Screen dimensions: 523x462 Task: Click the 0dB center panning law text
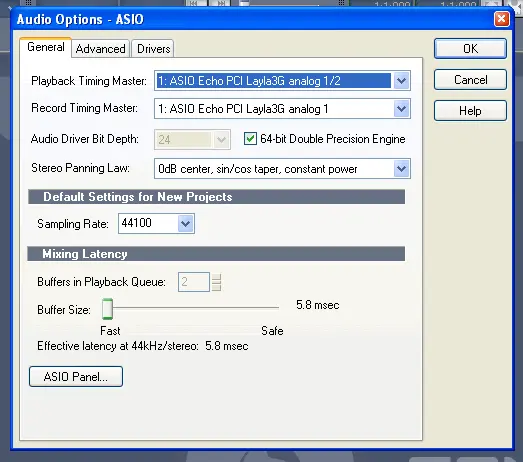pos(257,169)
